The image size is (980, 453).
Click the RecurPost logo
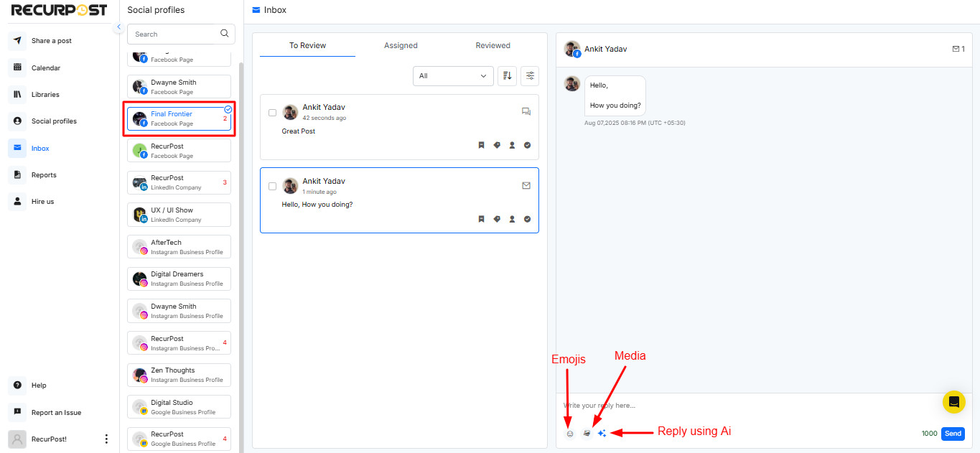pyautogui.click(x=59, y=10)
